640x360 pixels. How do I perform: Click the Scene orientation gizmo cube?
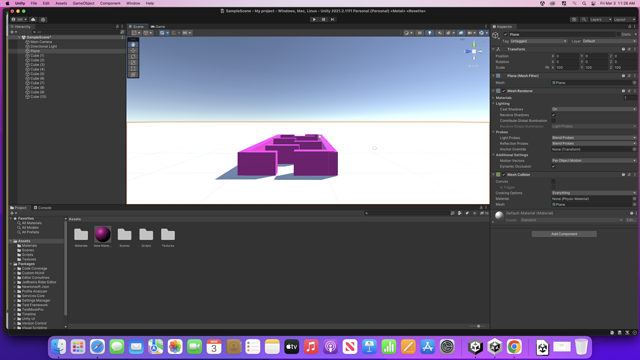(x=473, y=51)
